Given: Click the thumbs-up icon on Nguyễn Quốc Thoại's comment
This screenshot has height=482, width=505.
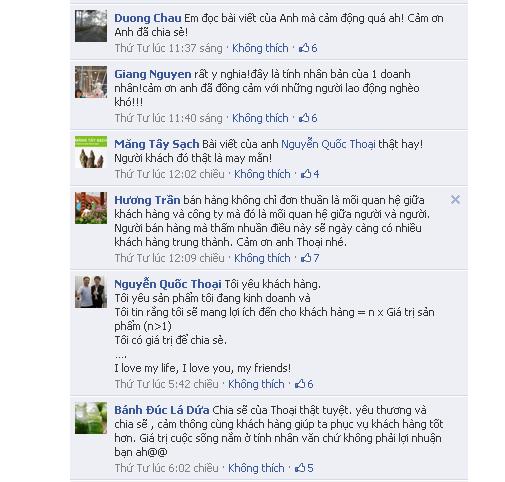Looking at the screenshot, I should 300,384.
